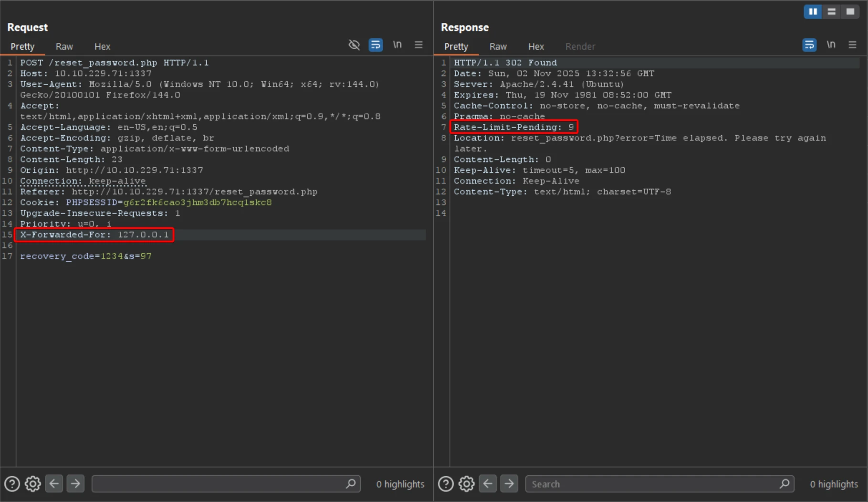Screen dimensions: 868x502
Task: Toggle word wrap icon in Response panel
Action: (x=809, y=45)
